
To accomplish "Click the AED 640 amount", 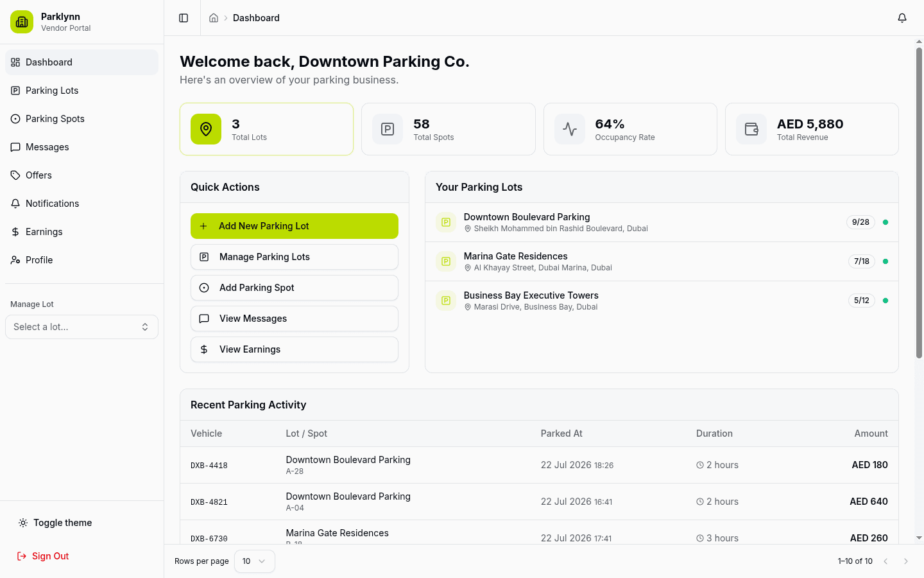I will pos(869,502).
